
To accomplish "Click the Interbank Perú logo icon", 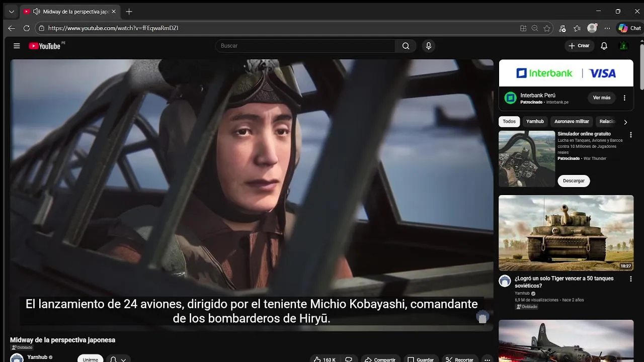I will pos(511,98).
